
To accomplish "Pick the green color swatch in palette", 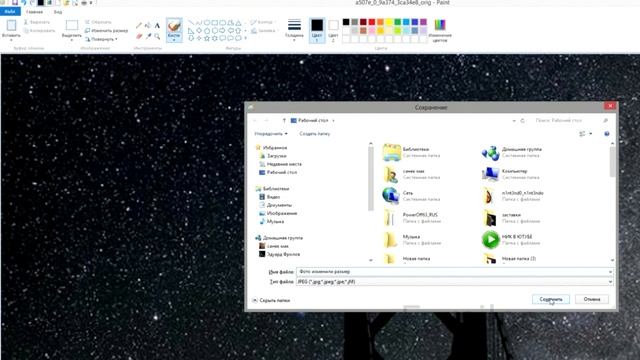I will coord(397,22).
